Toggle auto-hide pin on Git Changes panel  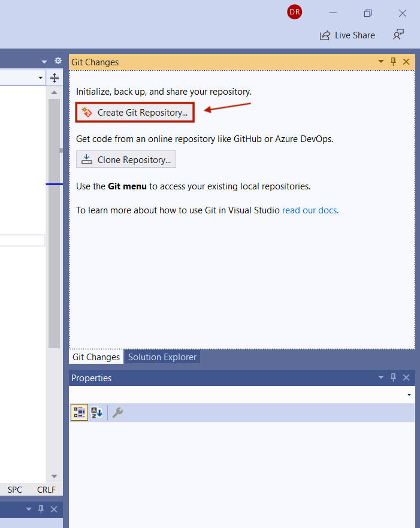coord(394,62)
